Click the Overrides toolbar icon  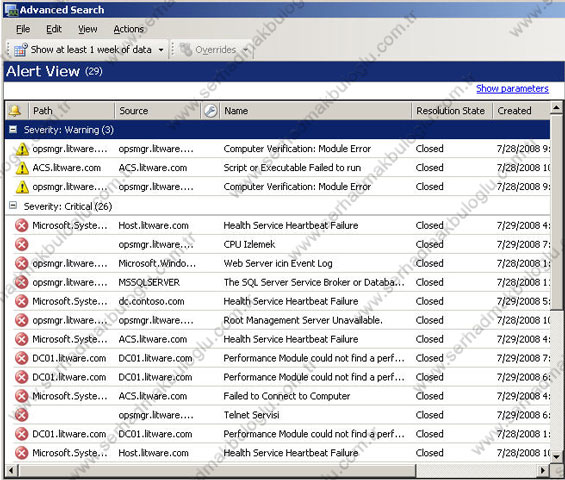click(186, 50)
